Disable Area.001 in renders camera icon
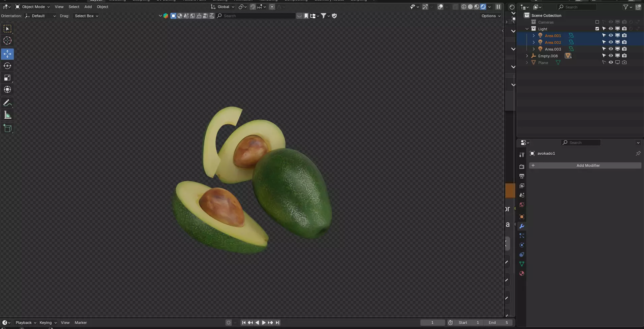This screenshot has height=329, width=644. point(624,35)
